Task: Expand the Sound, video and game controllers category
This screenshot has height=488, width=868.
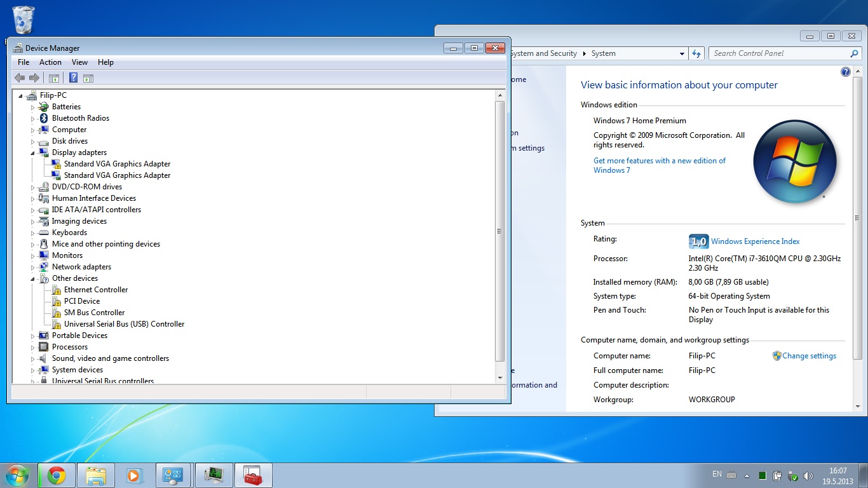Action: click(x=33, y=358)
